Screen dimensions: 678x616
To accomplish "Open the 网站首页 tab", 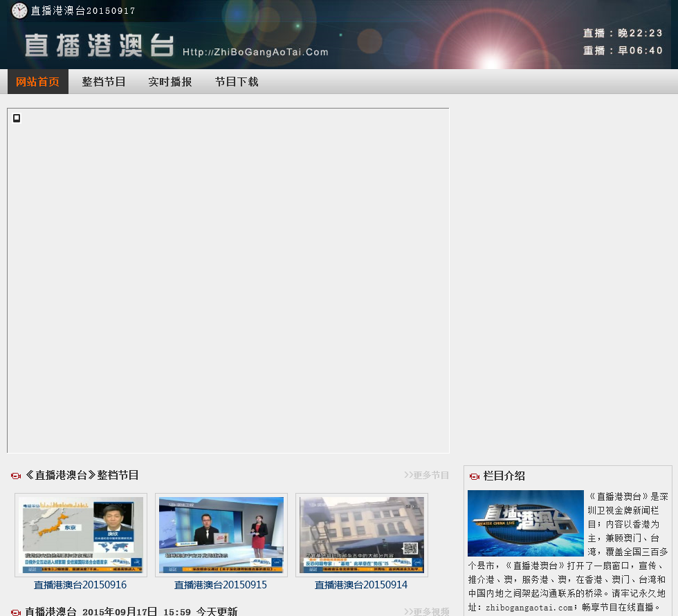I will pos(38,82).
